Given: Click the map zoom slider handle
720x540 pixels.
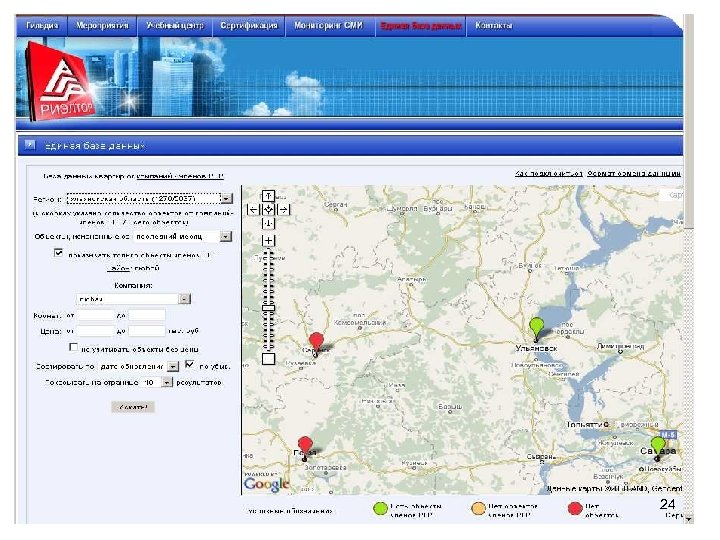Looking at the screenshot, I should (269, 308).
